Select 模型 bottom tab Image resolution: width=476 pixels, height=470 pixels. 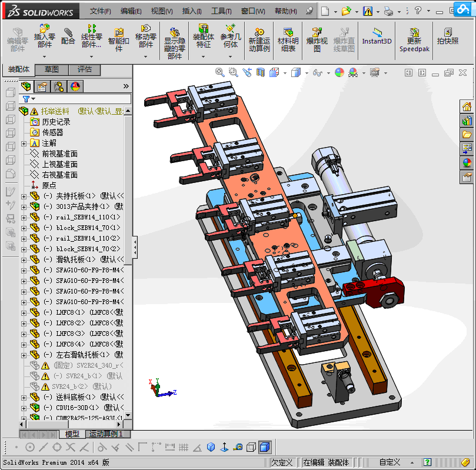(x=72, y=434)
